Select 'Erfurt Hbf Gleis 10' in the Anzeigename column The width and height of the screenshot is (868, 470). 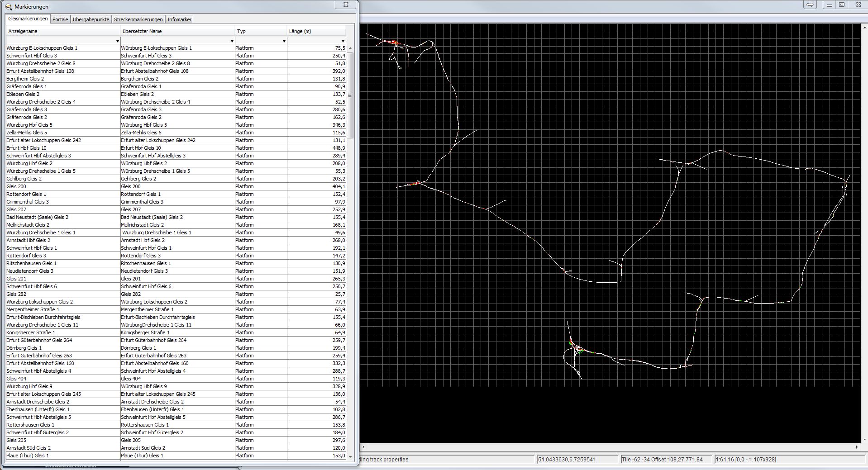tap(26, 148)
